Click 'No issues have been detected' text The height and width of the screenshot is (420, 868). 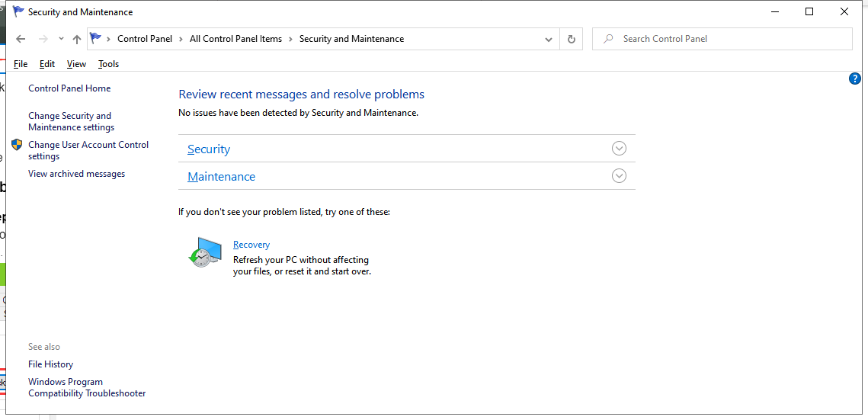[x=298, y=112]
